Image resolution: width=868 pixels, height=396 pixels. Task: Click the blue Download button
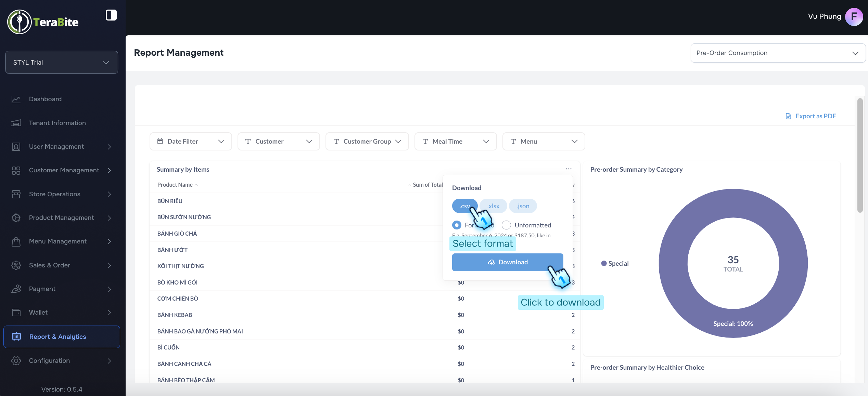507,262
